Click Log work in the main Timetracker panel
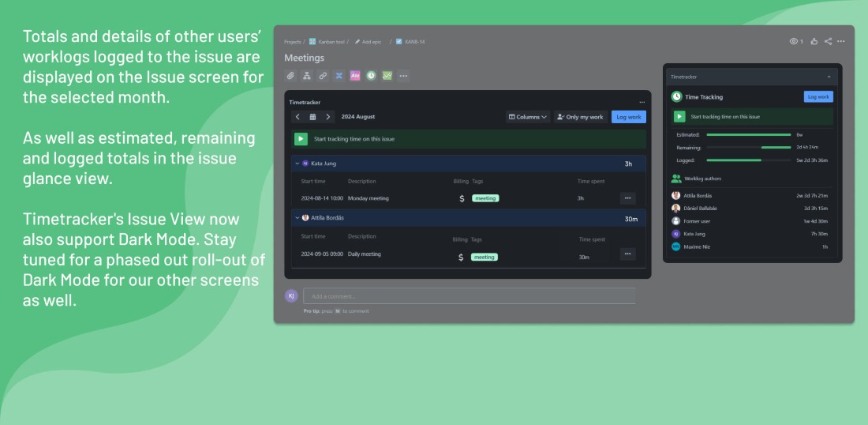The width and height of the screenshot is (868, 425). [628, 117]
